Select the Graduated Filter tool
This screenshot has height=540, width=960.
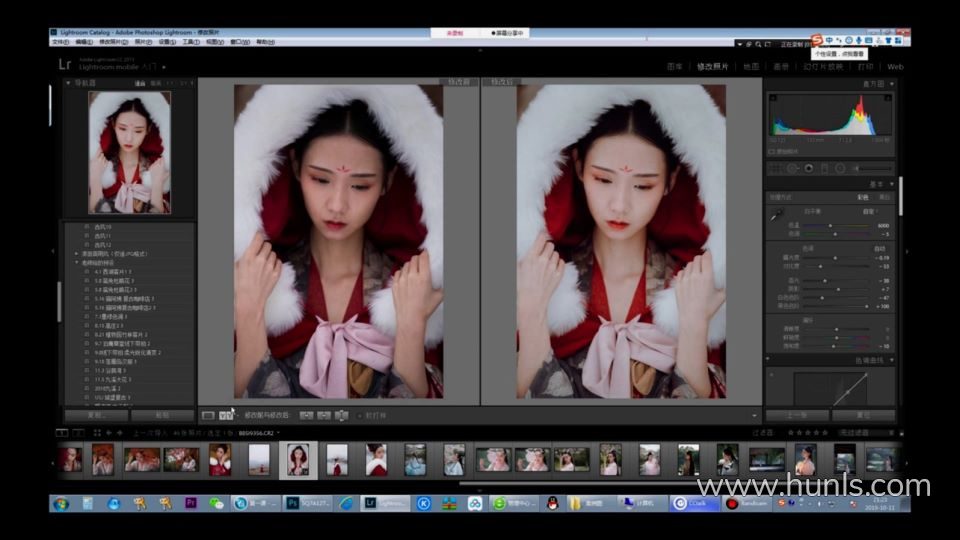point(825,168)
